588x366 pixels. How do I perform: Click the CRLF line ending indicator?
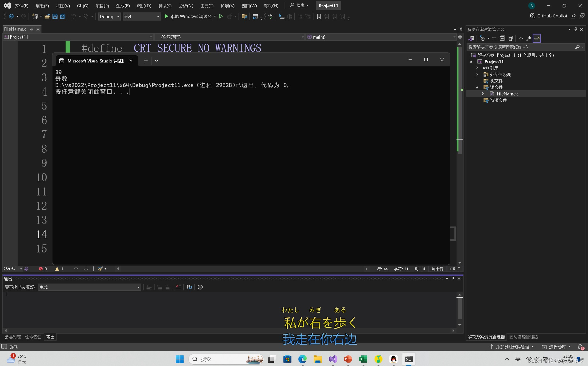coord(455,269)
